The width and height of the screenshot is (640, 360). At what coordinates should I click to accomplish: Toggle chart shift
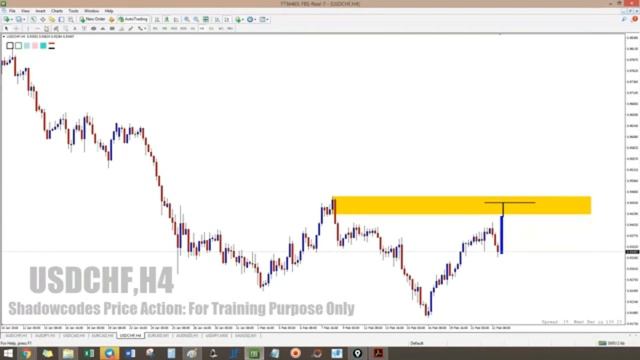(227, 19)
